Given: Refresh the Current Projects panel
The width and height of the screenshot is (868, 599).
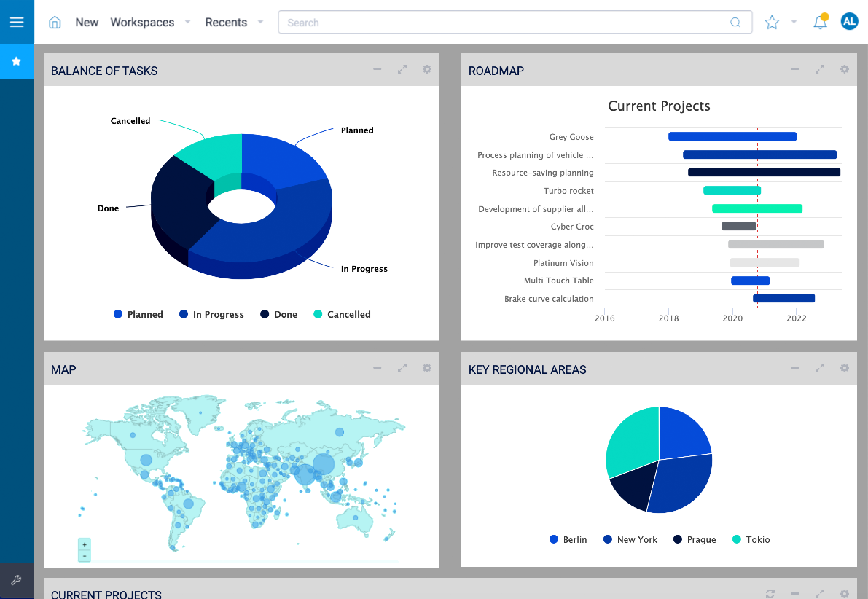Looking at the screenshot, I should [x=770, y=594].
